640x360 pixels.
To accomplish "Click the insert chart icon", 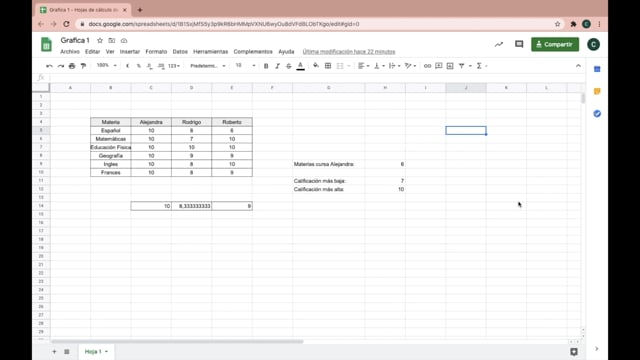I will coord(450,66).
